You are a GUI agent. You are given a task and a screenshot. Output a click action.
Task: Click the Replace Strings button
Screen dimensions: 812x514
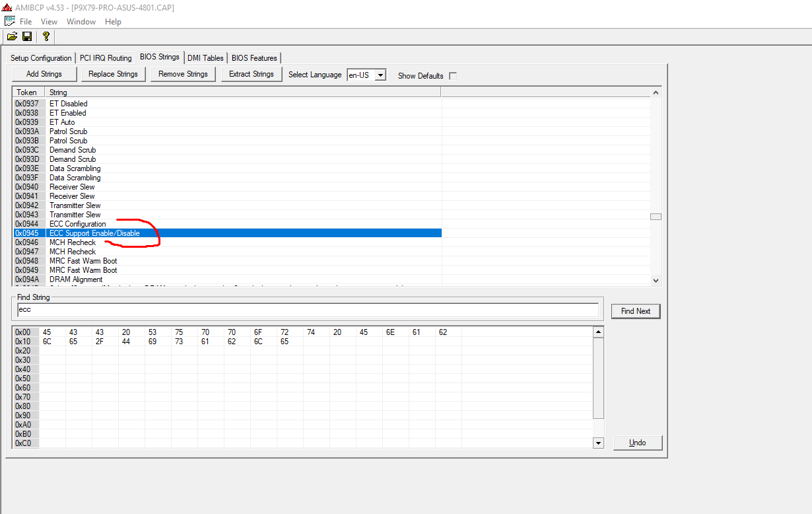point(113,74)
